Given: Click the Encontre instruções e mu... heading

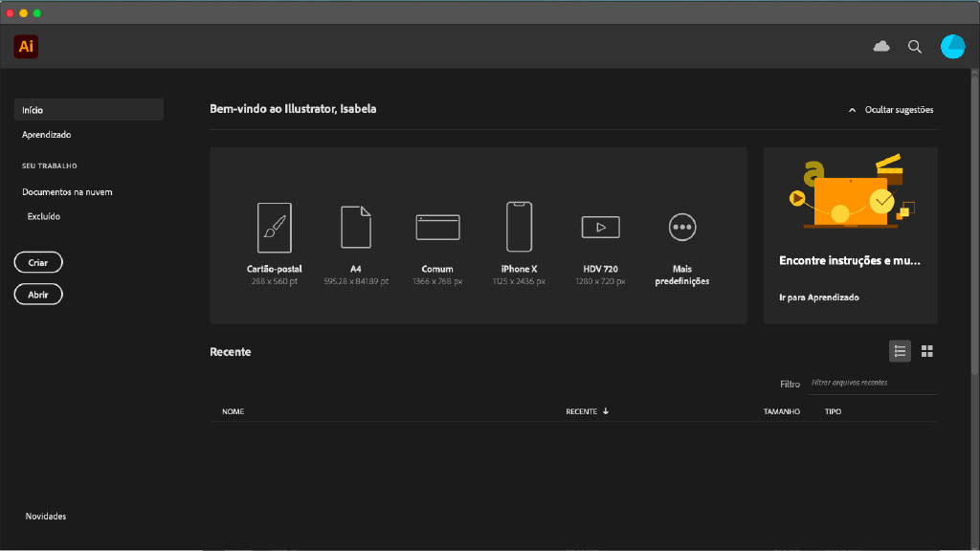Looking at the screenshot, I should 850,260.
